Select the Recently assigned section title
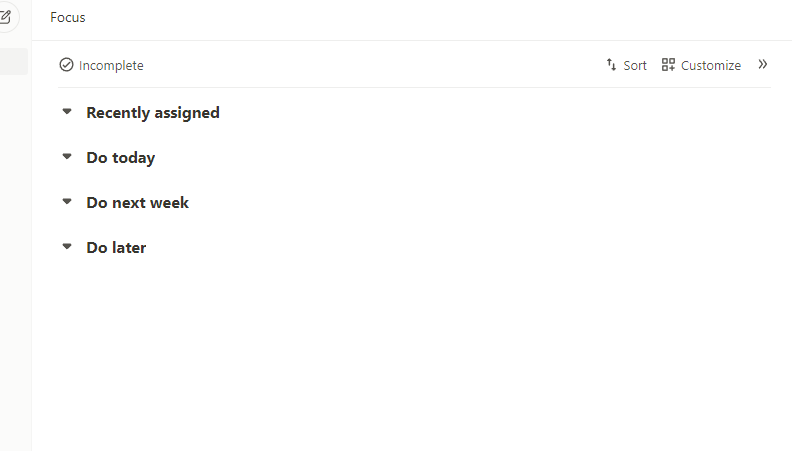 pyautogui.click(x=153, y=113)
